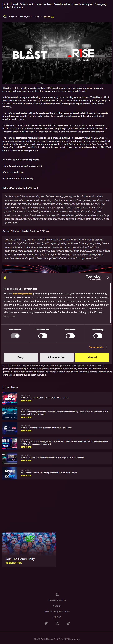Click the BLAST logo in the footer
Image resolution: width=113 pixels, height=644 pixels.
57,594
